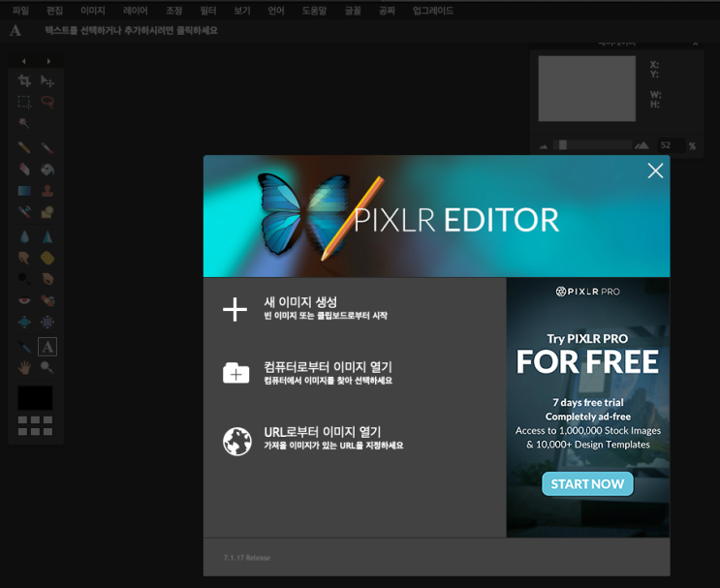The image size is (720, 588).
Task: Select the Drawing shape tool
Action: (x=47, y=211)
